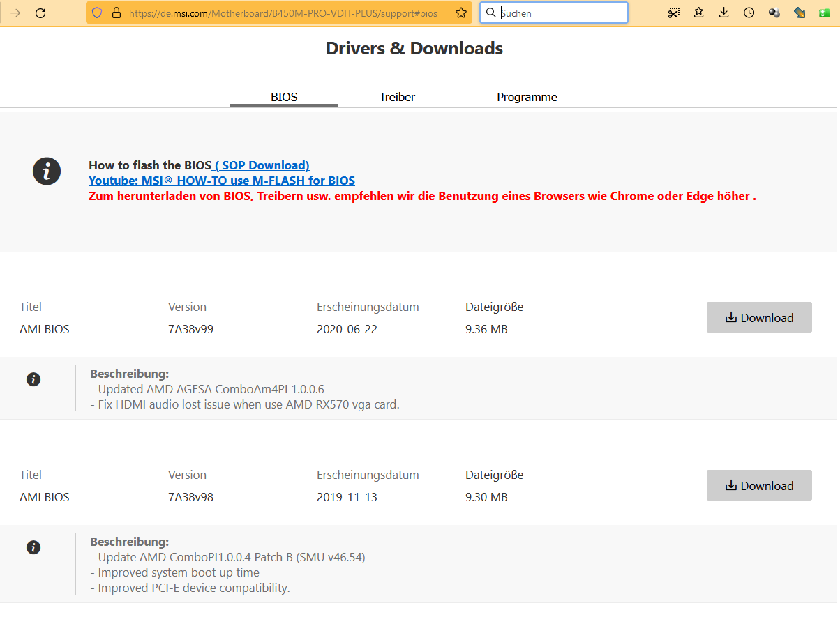
Task: Bookmark this page with the star icon
Action: [x=461, y=13]
